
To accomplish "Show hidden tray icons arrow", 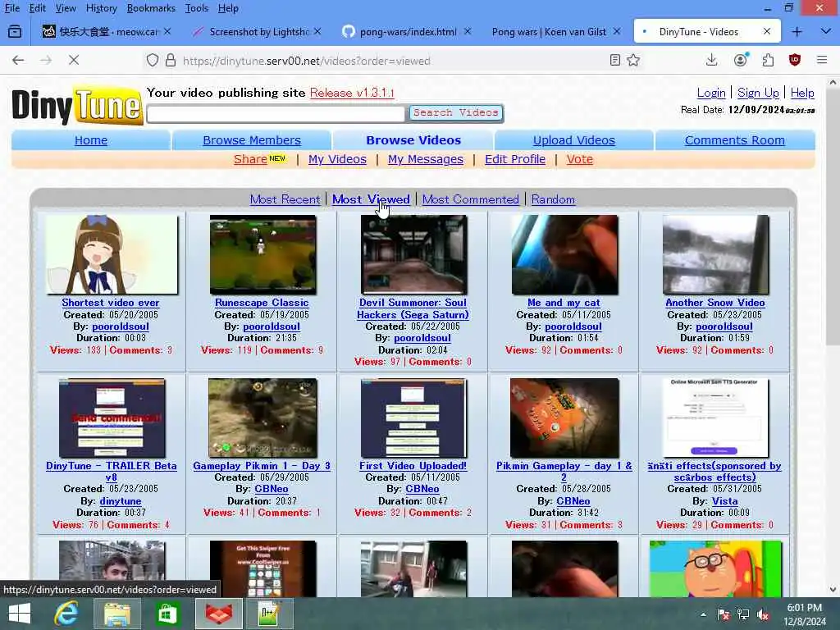I will [x=703, y=614].
